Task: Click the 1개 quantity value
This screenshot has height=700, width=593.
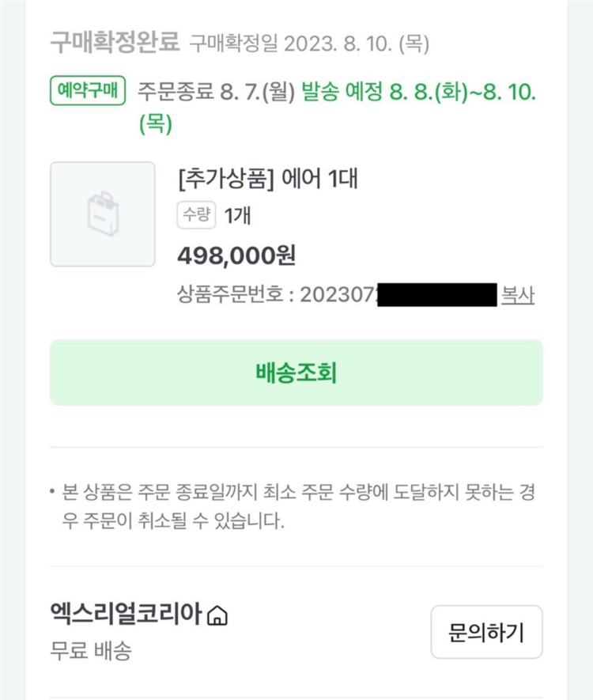Action: [x=237, y=216]
